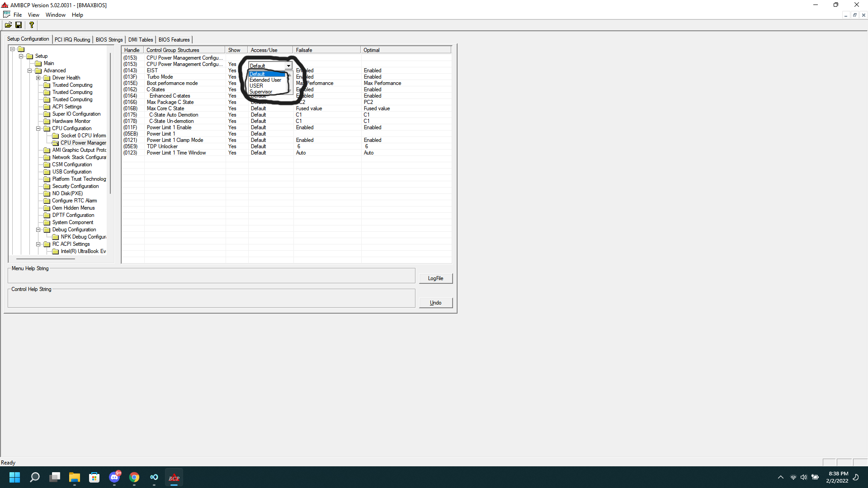
Task: Select the Setup Configuration tab
Action: pos(28,39)
